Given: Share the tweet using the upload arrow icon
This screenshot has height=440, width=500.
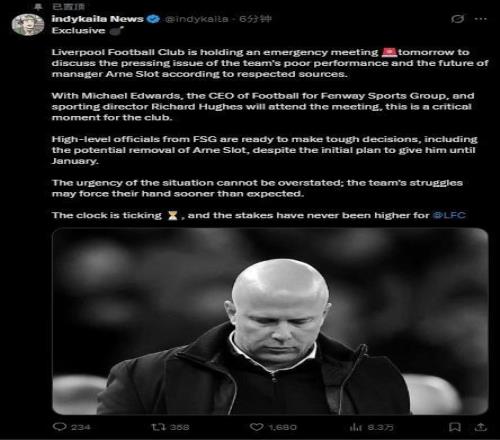Looking at the screenshot, I should tap(481, 427).
